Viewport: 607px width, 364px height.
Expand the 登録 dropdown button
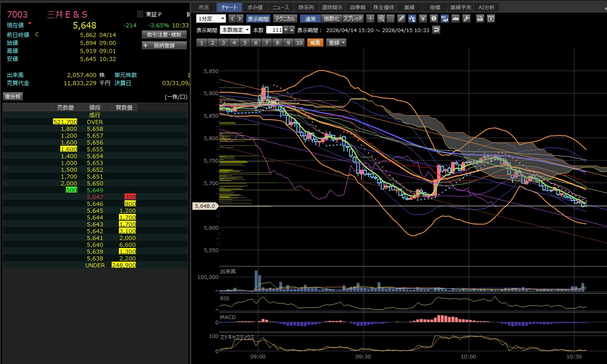pos(336,43)
